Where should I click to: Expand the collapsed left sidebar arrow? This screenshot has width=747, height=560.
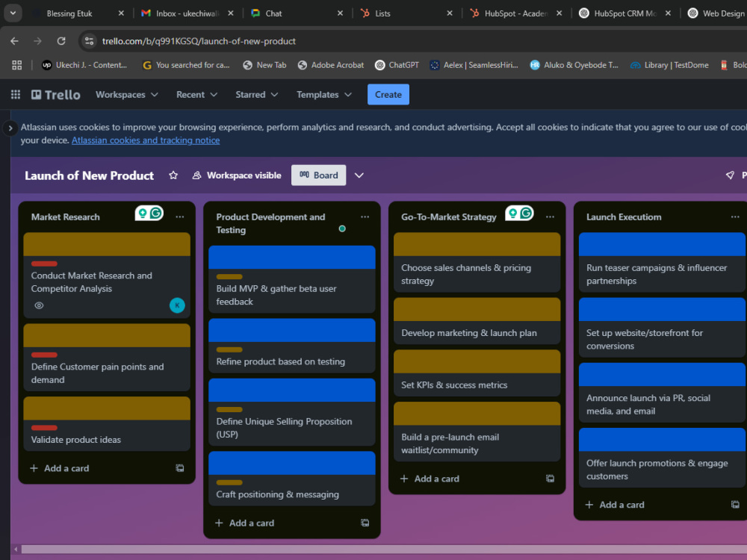10,128
